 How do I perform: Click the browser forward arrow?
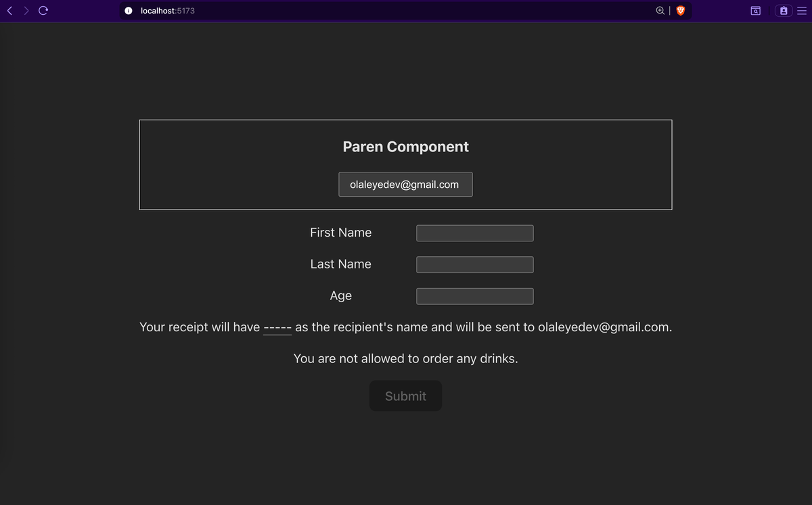coord(27,11)
